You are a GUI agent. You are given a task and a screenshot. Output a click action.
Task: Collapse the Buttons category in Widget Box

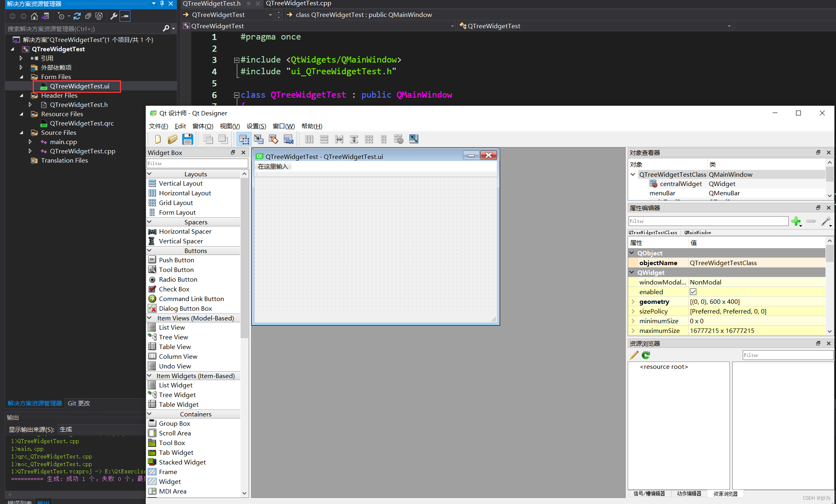coord(149,251)
